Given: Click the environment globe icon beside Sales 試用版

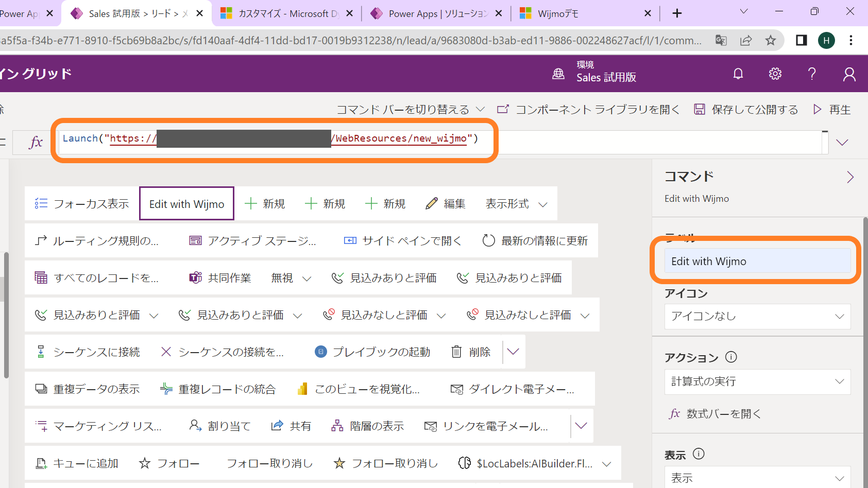Looking at the screenshot, I should click(558, 74).
